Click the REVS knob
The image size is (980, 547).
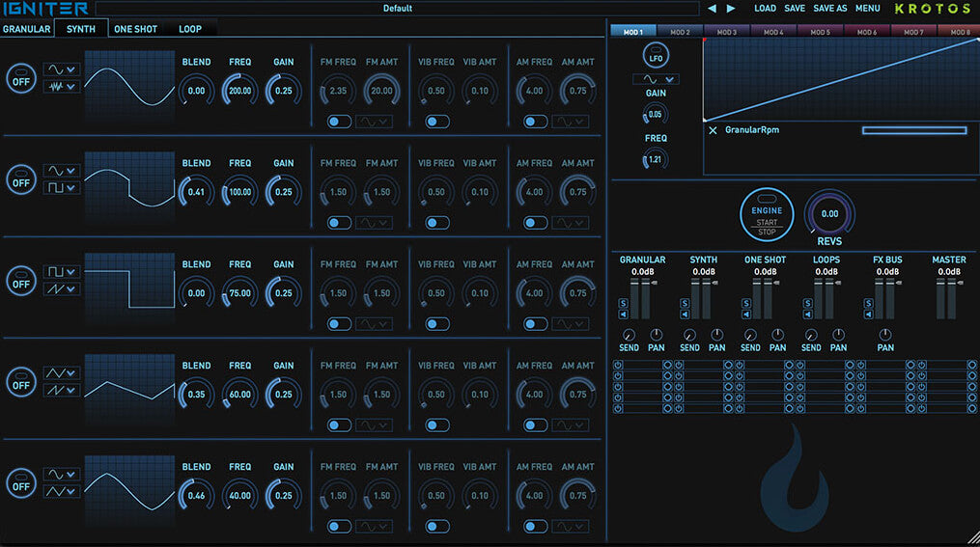(829, 214)
